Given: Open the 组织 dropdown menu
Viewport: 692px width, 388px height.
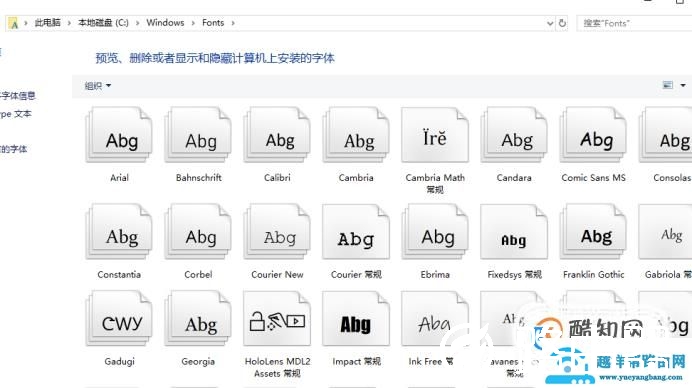Looking at the screenshot, I should coord(98,86).
